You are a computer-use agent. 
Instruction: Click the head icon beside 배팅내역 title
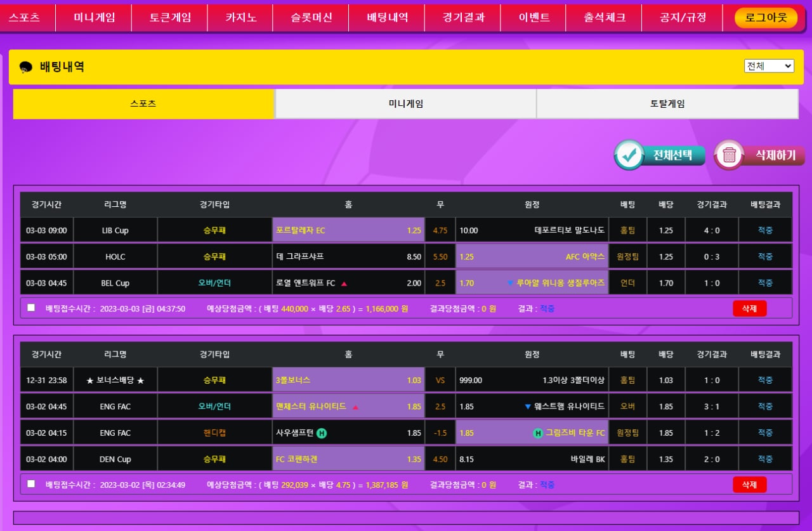coord(26,67)
